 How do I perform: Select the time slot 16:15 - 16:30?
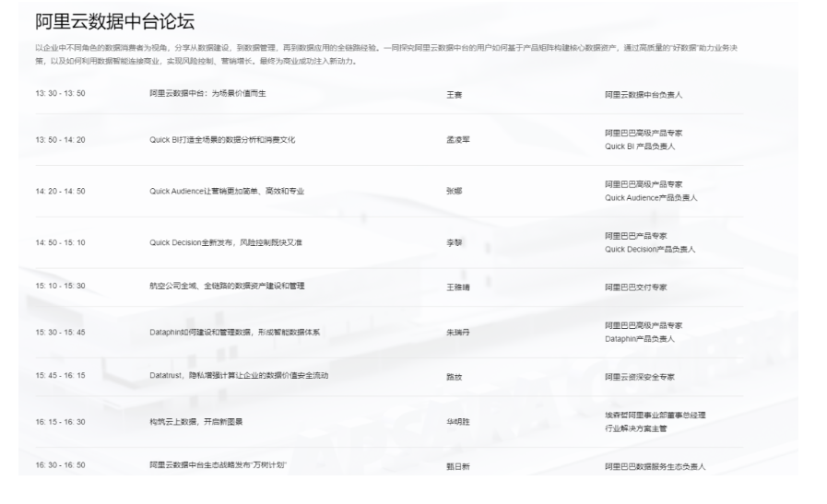coord(60,422)
